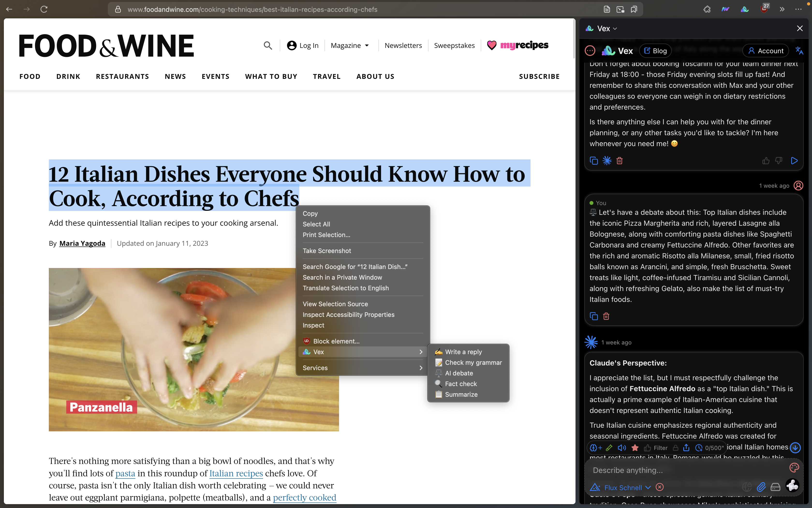
Task: Click the brain-plus memory icon in Vex toolbar
Action: point(596,448)
